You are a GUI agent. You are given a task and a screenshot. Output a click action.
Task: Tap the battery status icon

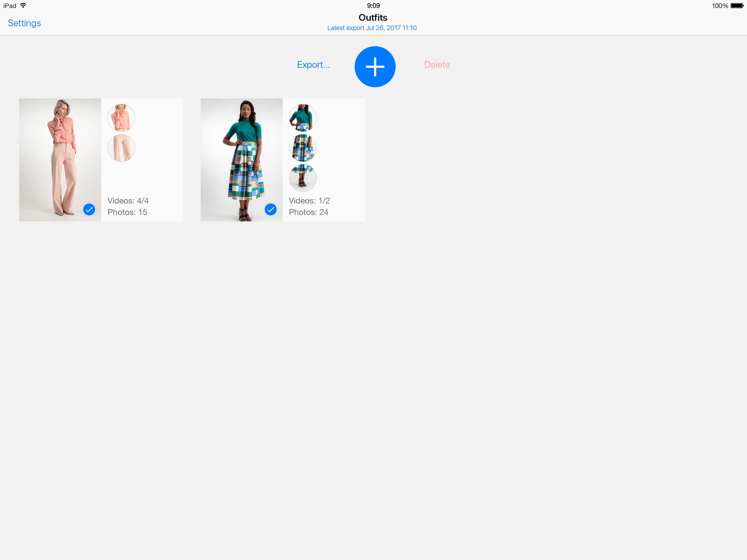[737, 6]
